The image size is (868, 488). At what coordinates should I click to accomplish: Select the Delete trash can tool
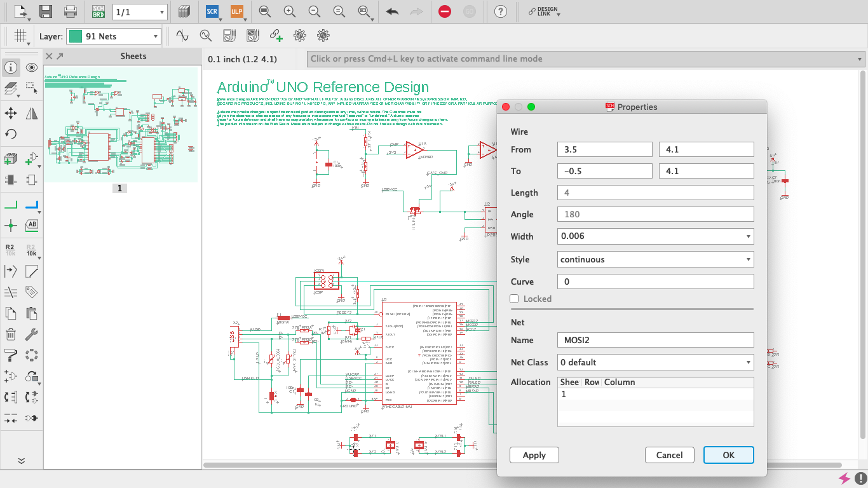coord(11,334)
